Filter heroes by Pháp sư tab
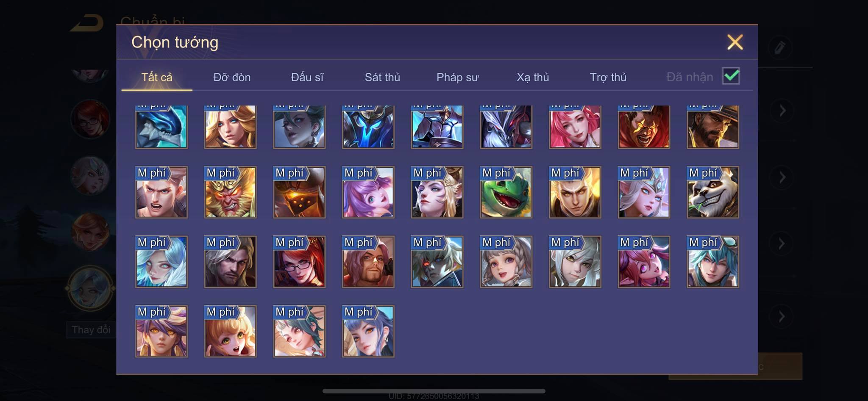The height and width of the screenshot is (401, 868). point(457,77)
